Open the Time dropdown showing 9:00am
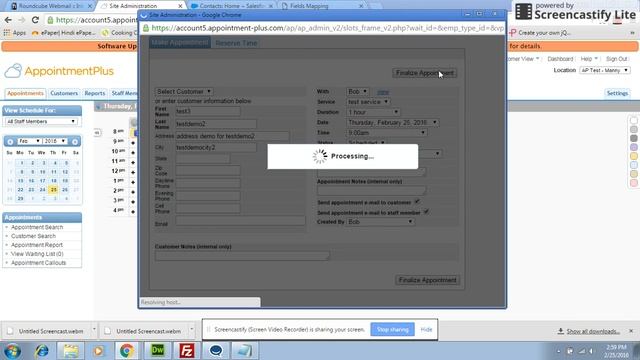640x360 pixels. 387,133
